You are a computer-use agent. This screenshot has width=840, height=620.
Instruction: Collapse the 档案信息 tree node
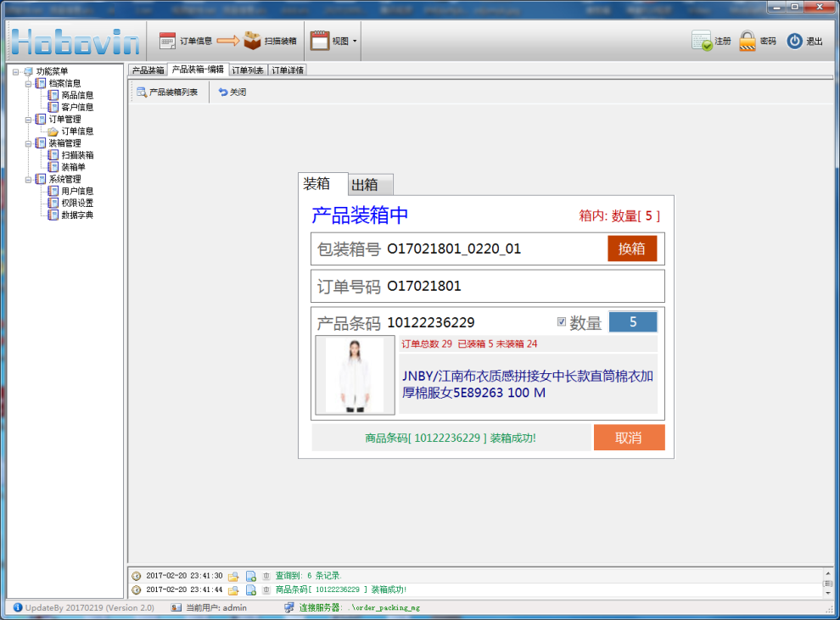[x=28, y=84]
